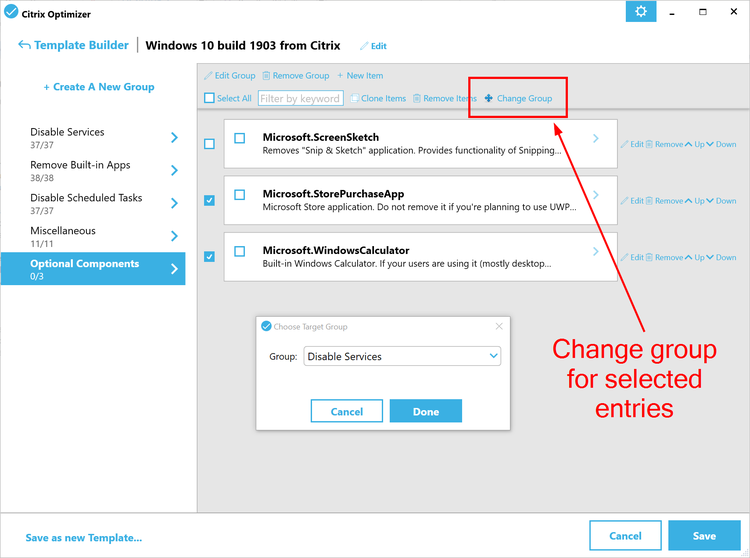Expand the Disable Scheduled Tasks chevron

coord(175,203)
